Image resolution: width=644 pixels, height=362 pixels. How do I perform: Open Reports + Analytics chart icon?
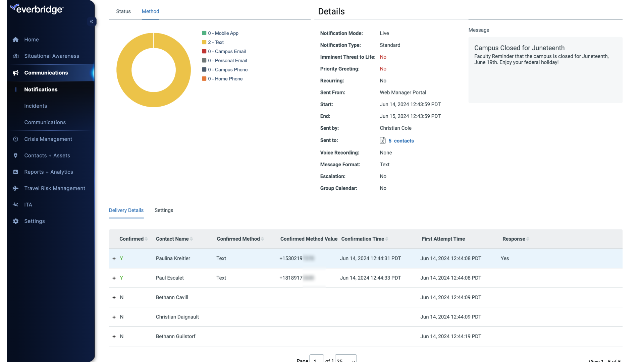(x=15, y=172)
